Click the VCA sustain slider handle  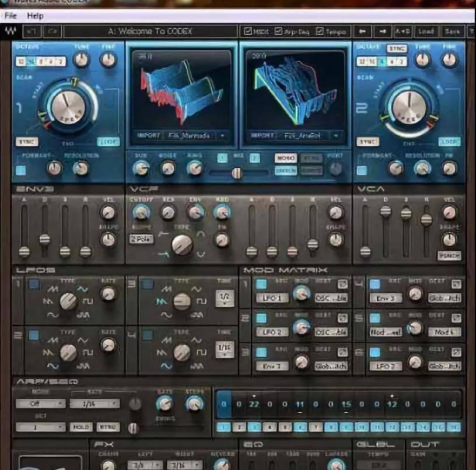406,213
